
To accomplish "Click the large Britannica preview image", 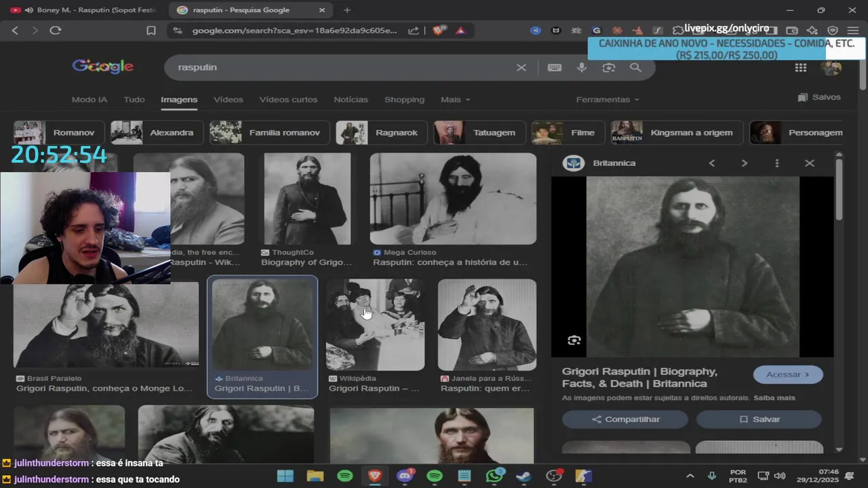I will 692,266.
